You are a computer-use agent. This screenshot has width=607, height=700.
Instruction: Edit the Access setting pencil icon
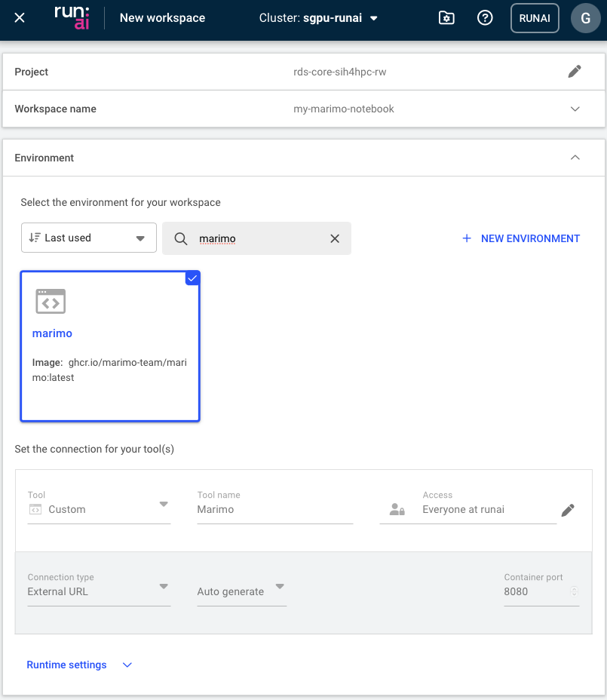click(x=568, y=511)
